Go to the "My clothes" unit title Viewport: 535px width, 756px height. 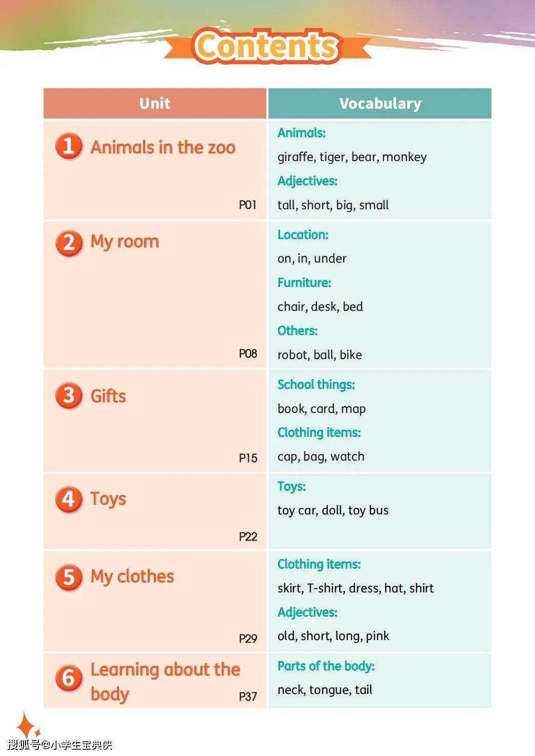(132, 576)
